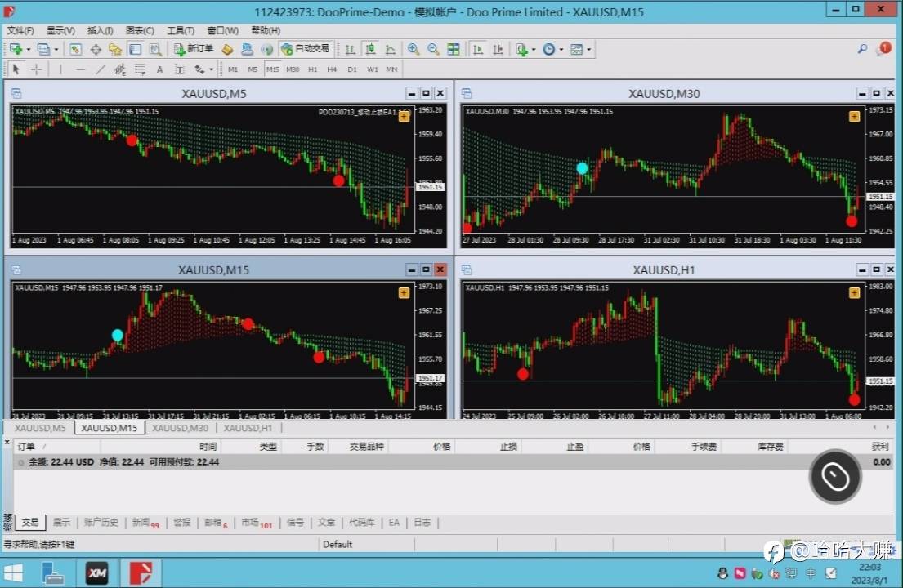903x588 pixels.
Task: Select the Vertical Line drawing tool
Action: (x=60, y=69)
